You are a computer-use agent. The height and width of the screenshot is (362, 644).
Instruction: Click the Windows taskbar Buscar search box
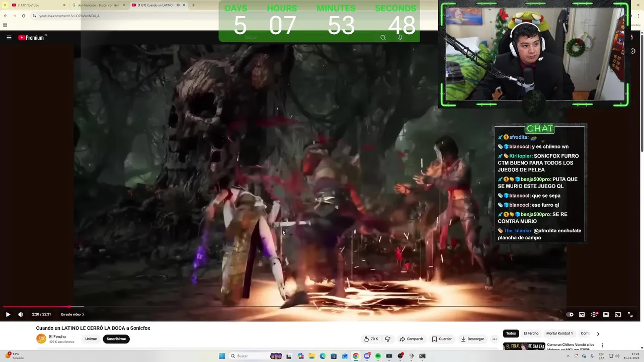(x=256, y=356)
